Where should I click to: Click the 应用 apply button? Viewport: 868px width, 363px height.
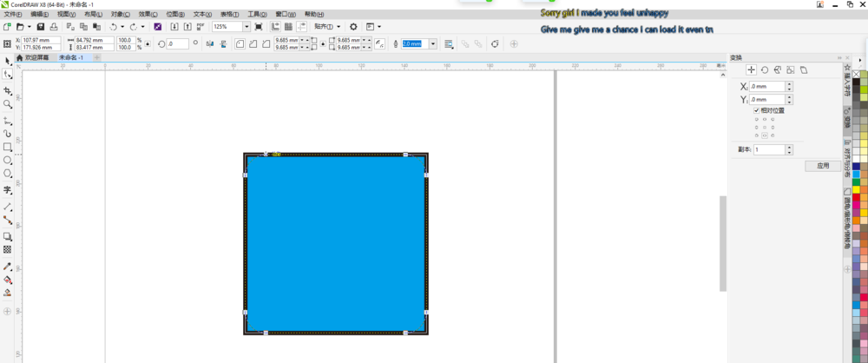click(823, 166)
